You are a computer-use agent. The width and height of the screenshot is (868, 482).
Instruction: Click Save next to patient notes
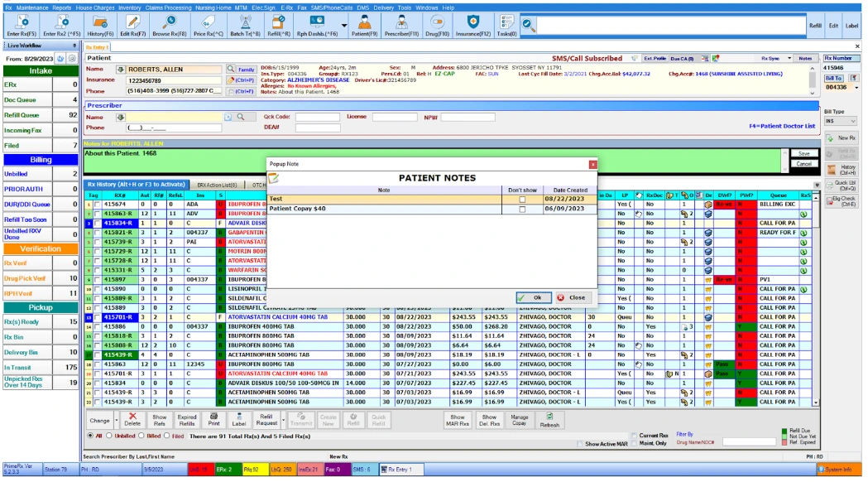point(803,153)
